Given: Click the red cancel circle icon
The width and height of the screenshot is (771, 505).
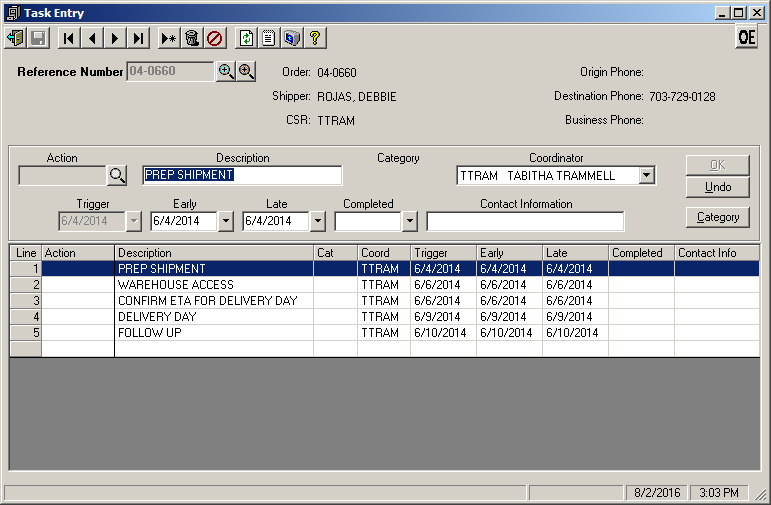Looking at the screenshot, I should coord(215,38).
